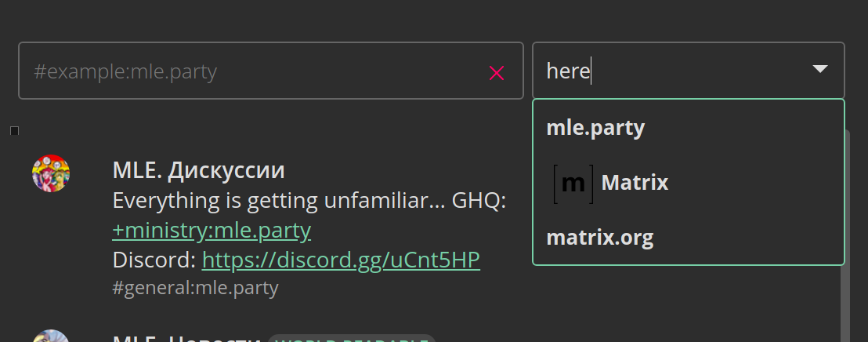Click the #general:mle.party room alias
Screen dimensions: 868x342
pos(195,288)
